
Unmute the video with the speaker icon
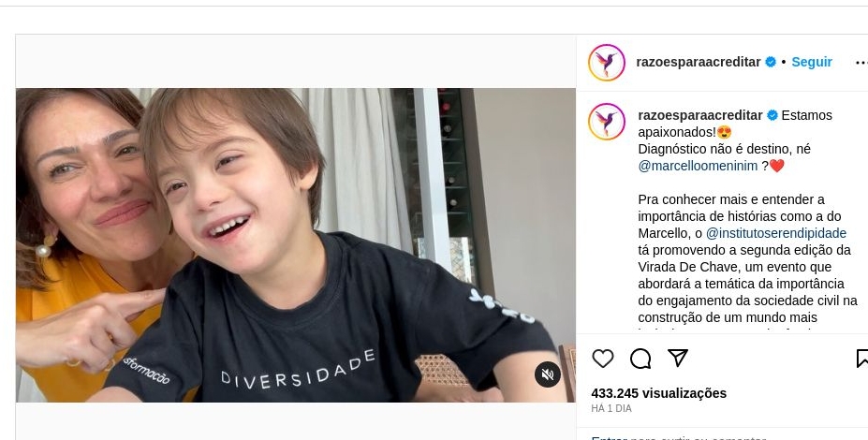[x=548, y=374]
